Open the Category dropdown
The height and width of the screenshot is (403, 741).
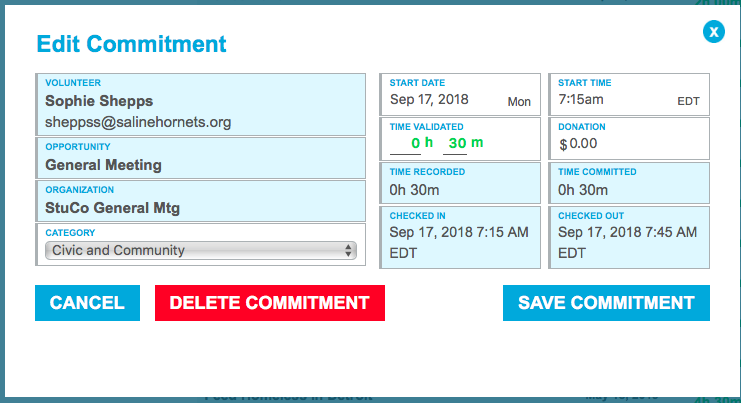coord(200,250)
